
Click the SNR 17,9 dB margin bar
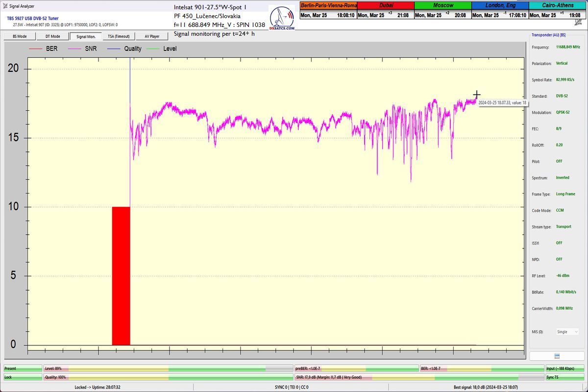pyautogui.click(x=419, y=377)
